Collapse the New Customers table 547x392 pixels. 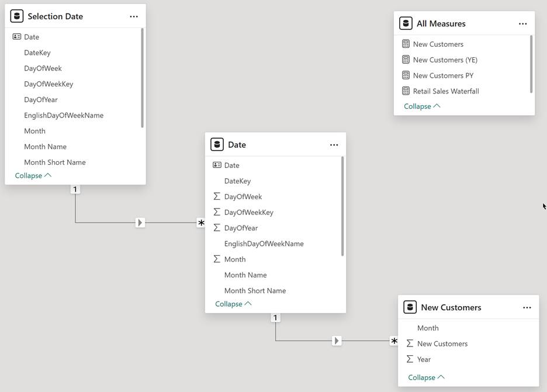coord(426,377)
